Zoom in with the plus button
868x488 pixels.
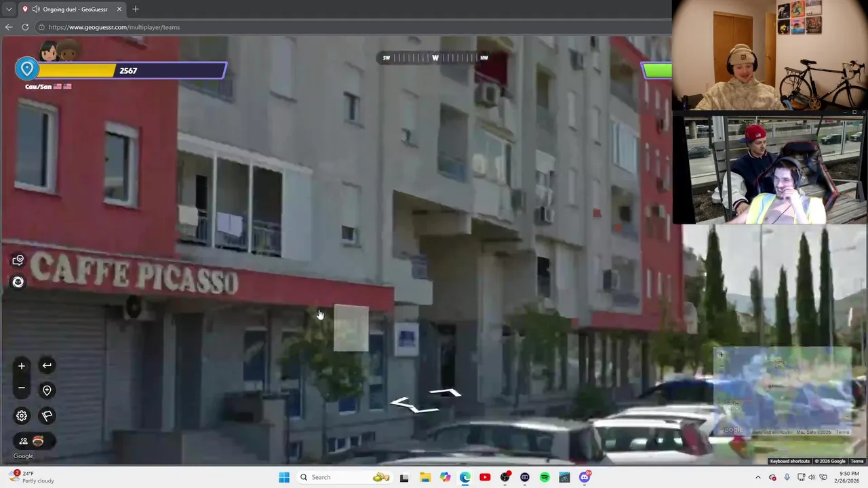[x=22, y=366]
